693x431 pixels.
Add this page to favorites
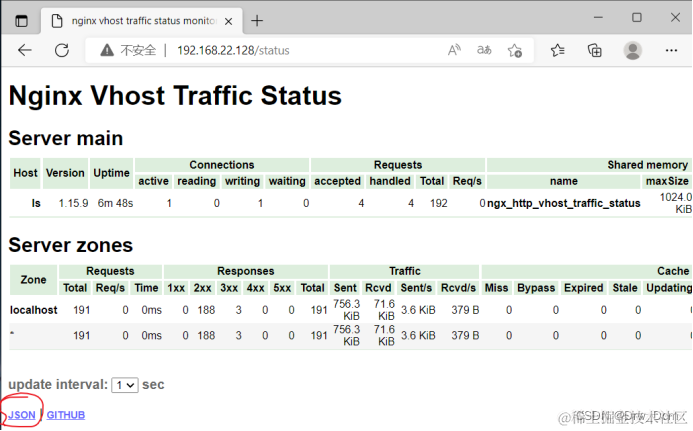click(514, 50)
